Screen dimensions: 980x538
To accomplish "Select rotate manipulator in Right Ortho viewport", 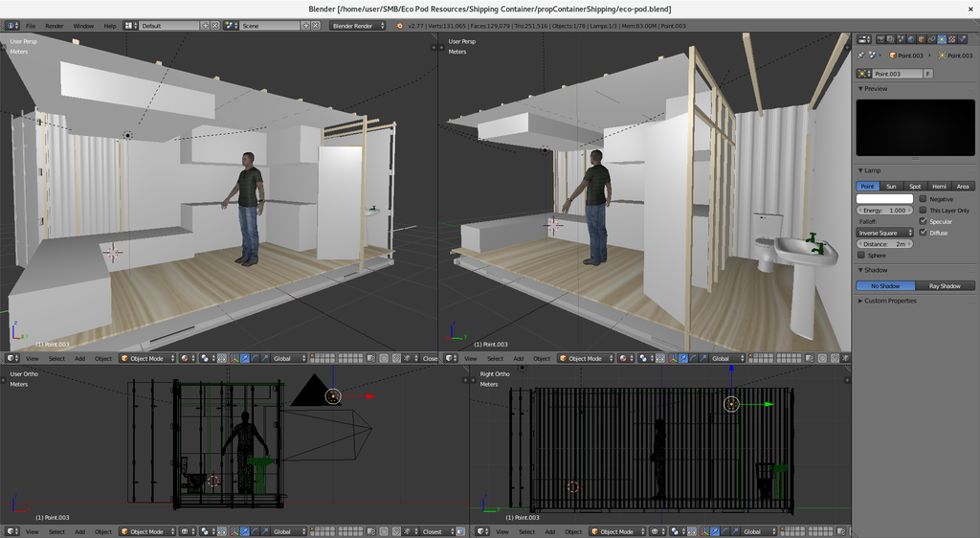I will click(724, 531).
